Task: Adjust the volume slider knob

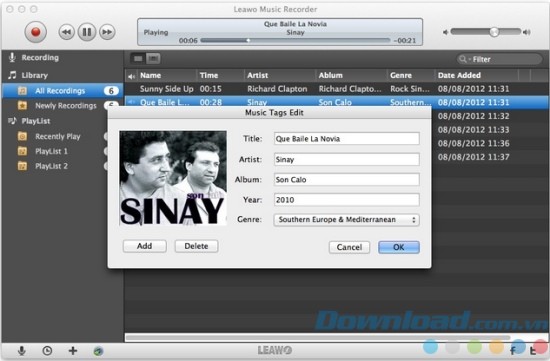Action: (494, 32)
